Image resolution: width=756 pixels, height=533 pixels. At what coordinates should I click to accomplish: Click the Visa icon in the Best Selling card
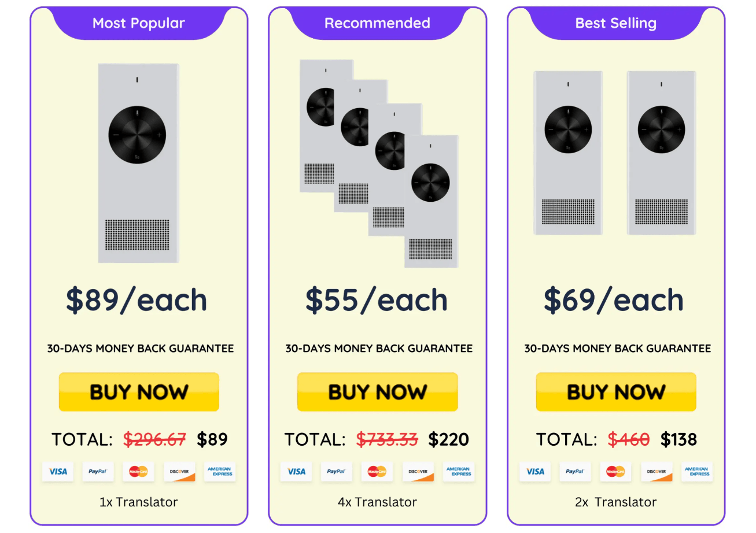tap(535, 472)
